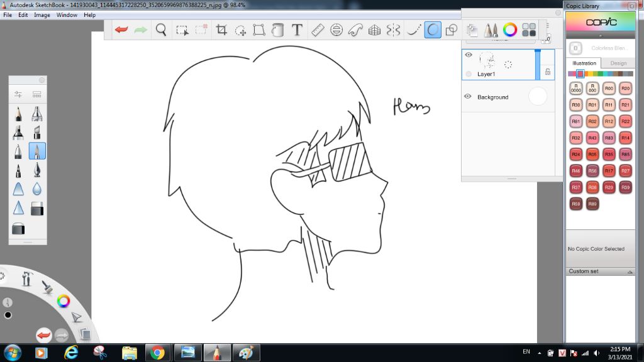Screen dimensions: 644x362
Task: Enable the Steady Stroke tool
Action: [414, 30]
